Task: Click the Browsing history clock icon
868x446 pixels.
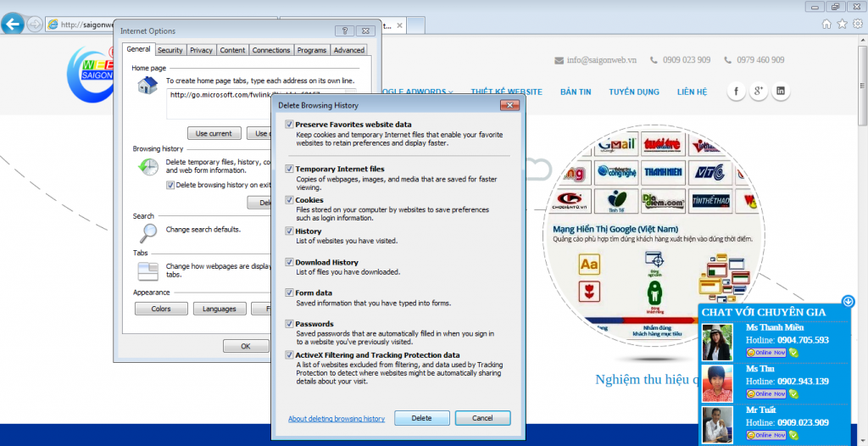Action: pyautogui.click(x=147, y=167)
